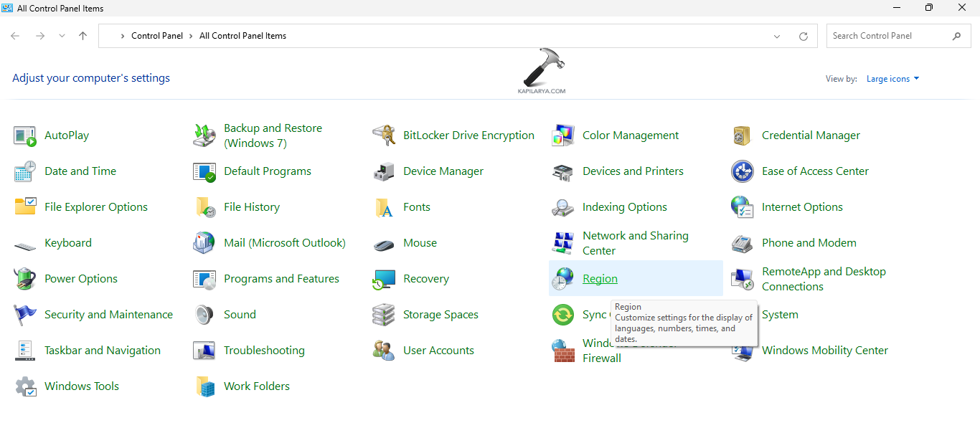Click the Credential Manager safe icon
Screen dimensions: 980x423
(x=742, y=136)
